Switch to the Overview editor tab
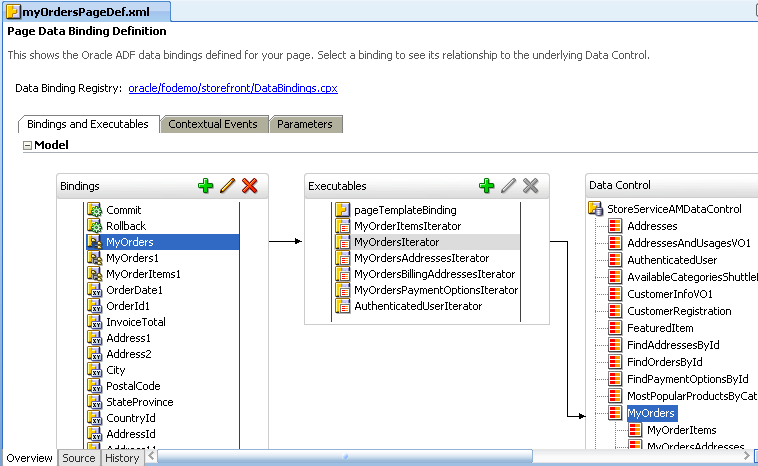The height and width of the screenshot is (466, 758). (29, 458)
